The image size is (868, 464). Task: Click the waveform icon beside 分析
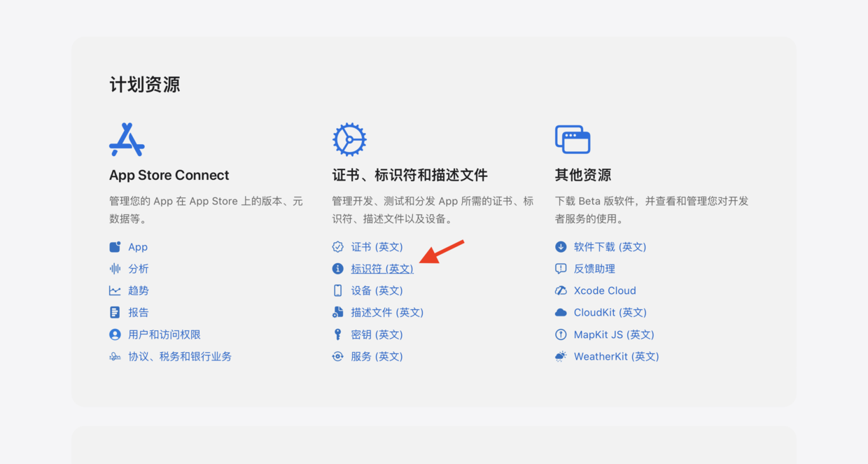pyautogui.click(x=115, y=269)
